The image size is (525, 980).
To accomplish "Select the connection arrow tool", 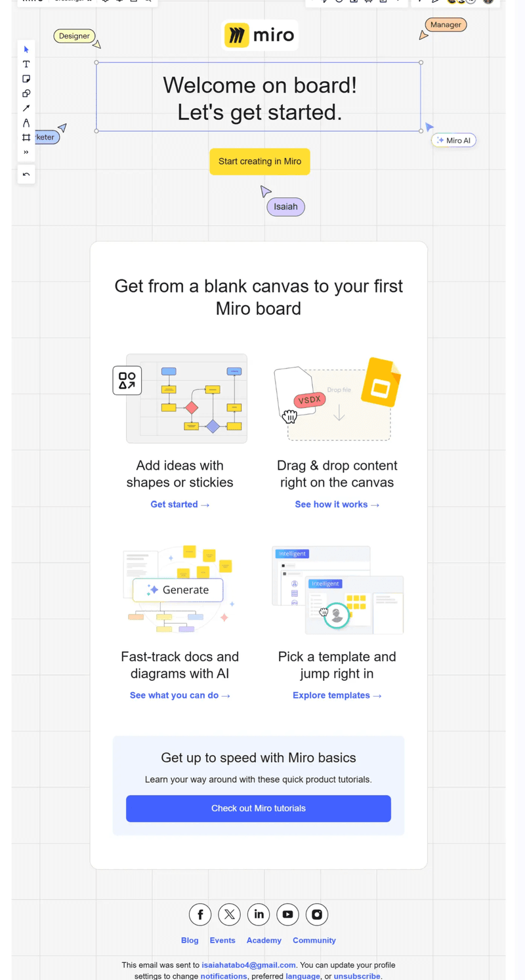I will click(x=26, y=108).
